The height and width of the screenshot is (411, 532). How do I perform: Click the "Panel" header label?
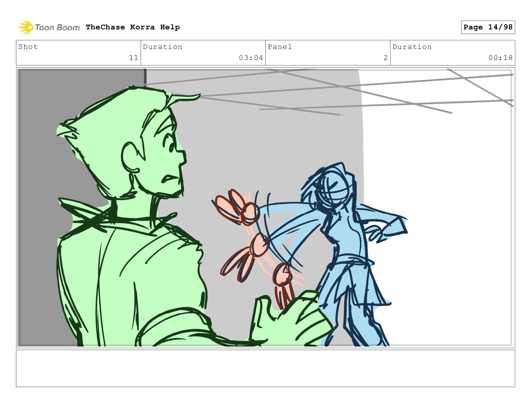point(280,47)
